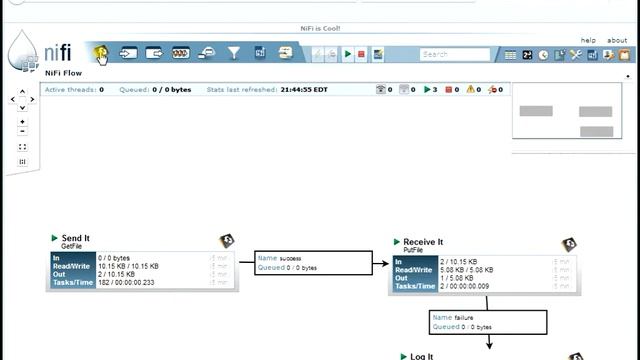The width and height of the screenshot is (640, 360).
Task: Pan the canvas up with arrow
Action: pyautogui.click(x=22, y=91)
